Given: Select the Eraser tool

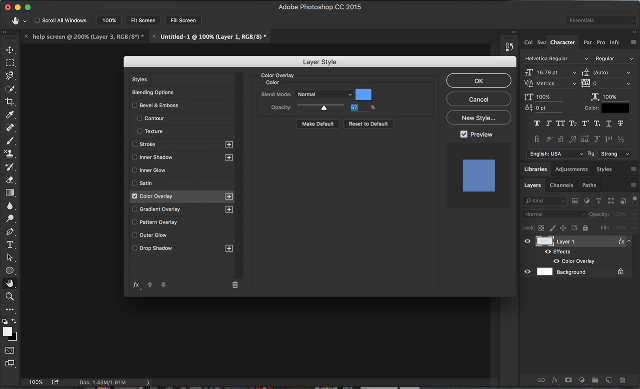Looking at the screenshot, I should coord(10,180).
